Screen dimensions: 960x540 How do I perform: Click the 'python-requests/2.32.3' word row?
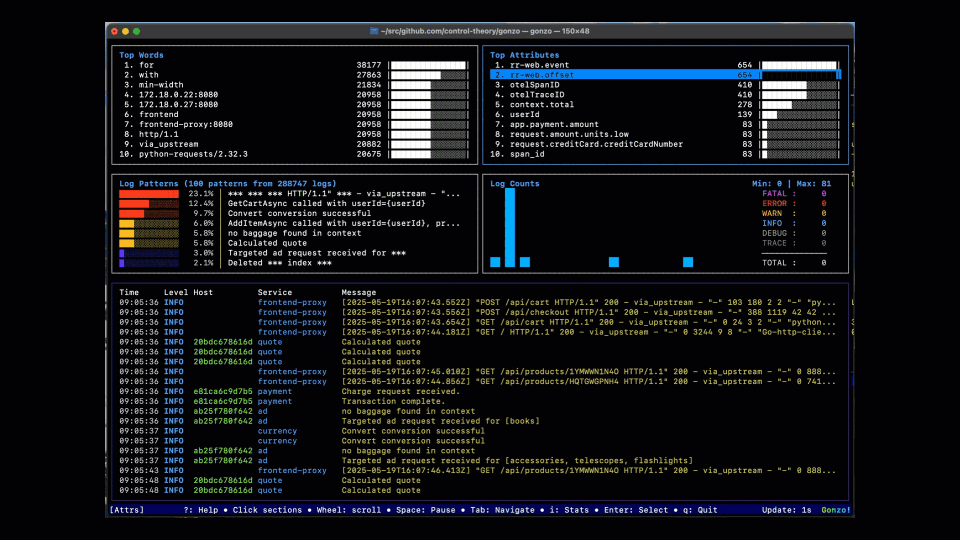[295, 154]
